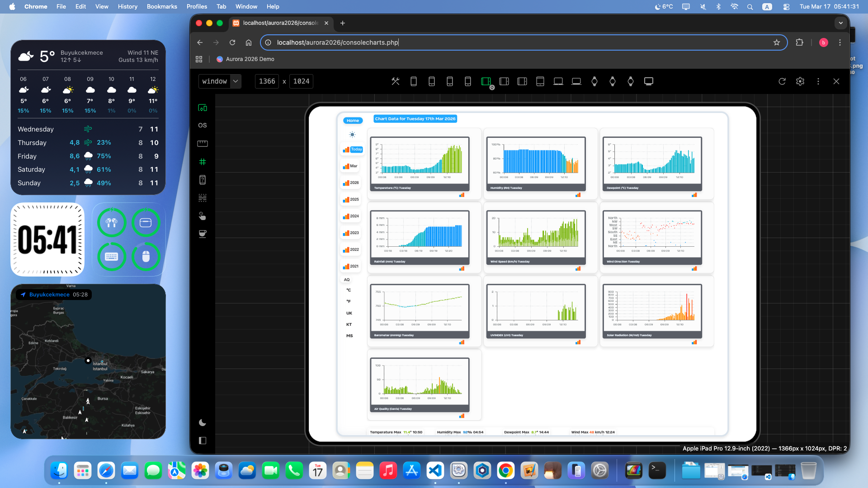Click the rotate/reload simulator icon
868x488 pixels.
pyautogui.click(x=782, y=81)
